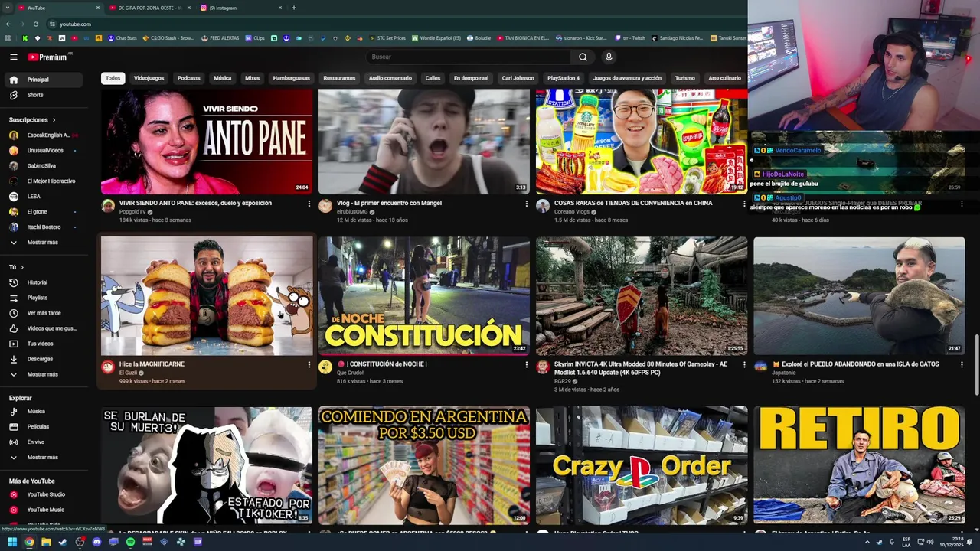Viewport: 980px width, 551px height.
Task: Open EspeakEnglish subscription channel
Action: click(44, 135)
